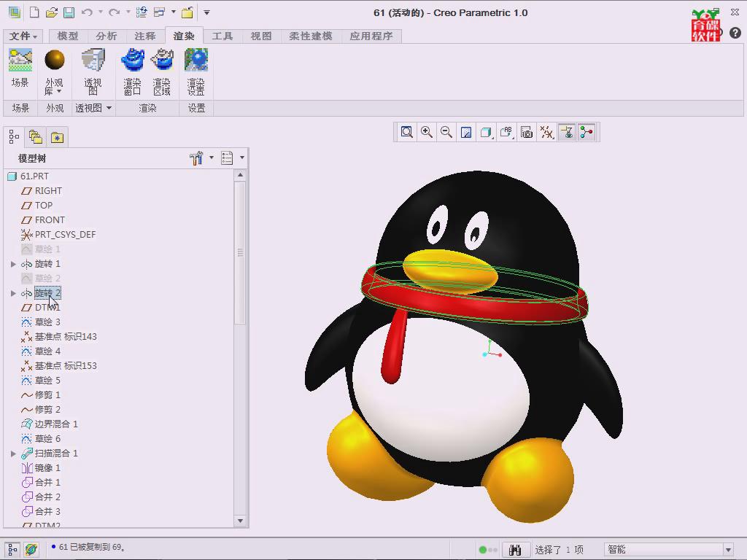
Task: Click model tree scrollbar up arrow
Action: click(x=240, y=175)
